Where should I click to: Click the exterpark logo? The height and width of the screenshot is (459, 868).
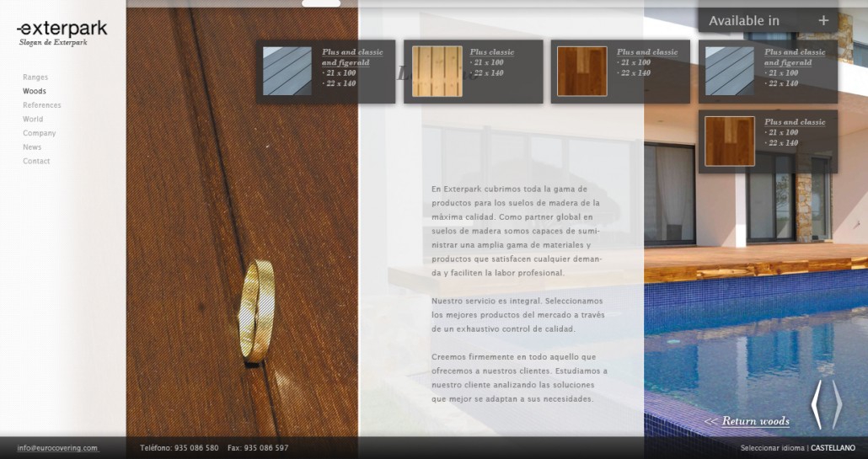(62, 29)
